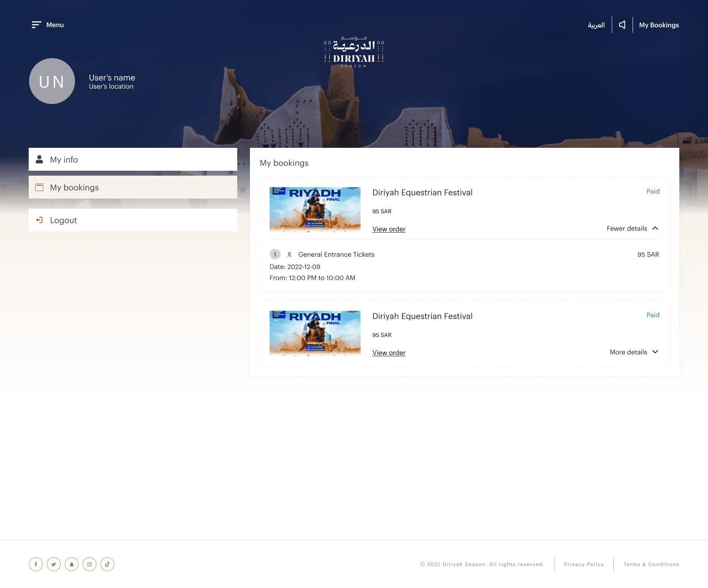Viewport: 708px width, 588px height.
Task: Open the Menu label in header
Action: 55,25
